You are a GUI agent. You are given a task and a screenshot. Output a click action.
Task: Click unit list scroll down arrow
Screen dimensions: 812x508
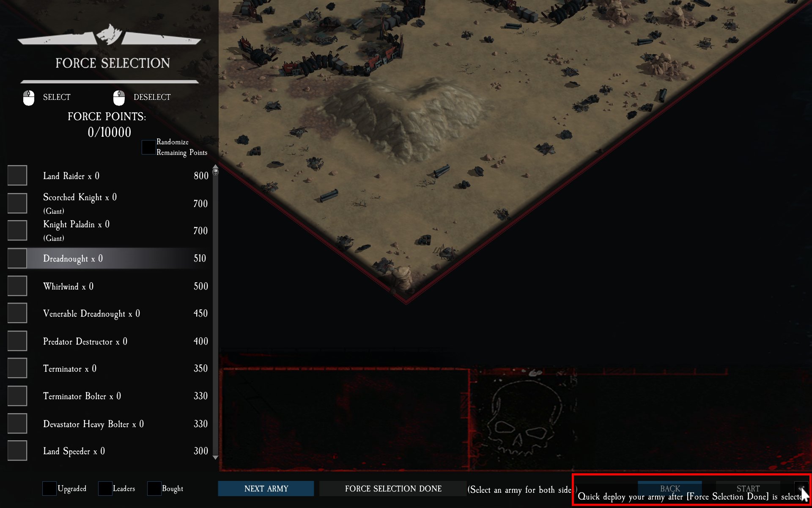coord(215,458)
